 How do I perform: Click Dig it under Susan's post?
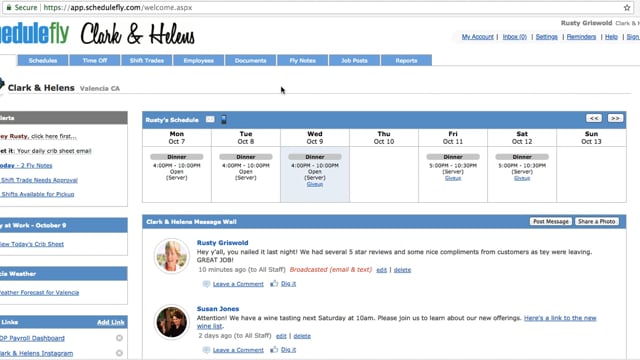(289, 350)
